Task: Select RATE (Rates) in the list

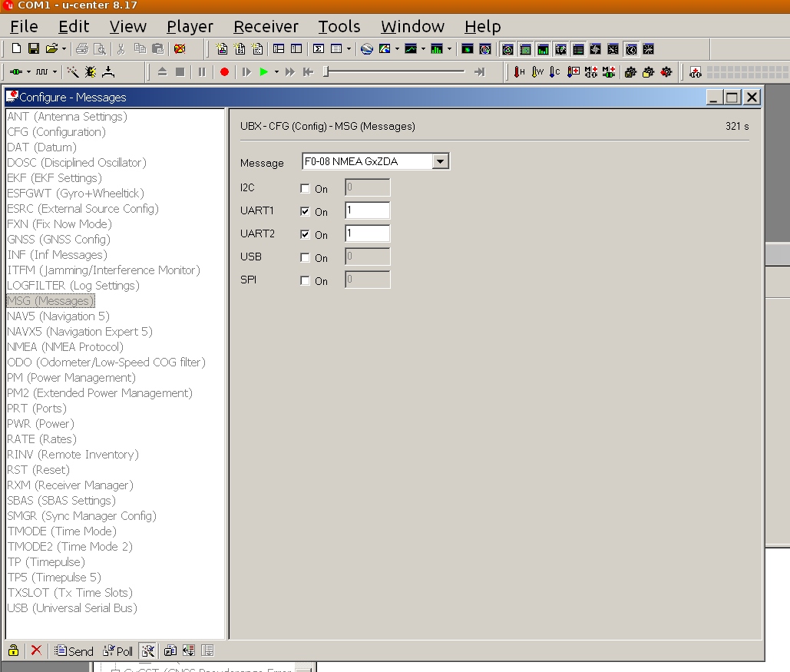Action: point(41,439)
